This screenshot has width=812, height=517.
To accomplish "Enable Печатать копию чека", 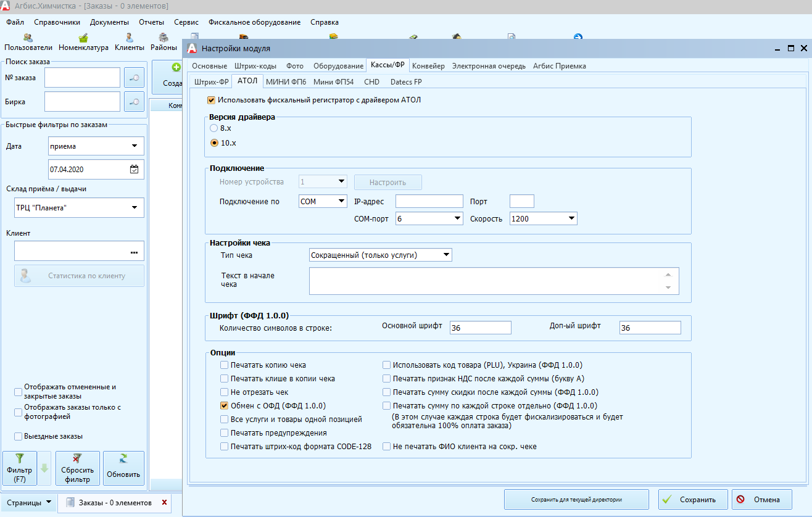I will tap(224, 365).
